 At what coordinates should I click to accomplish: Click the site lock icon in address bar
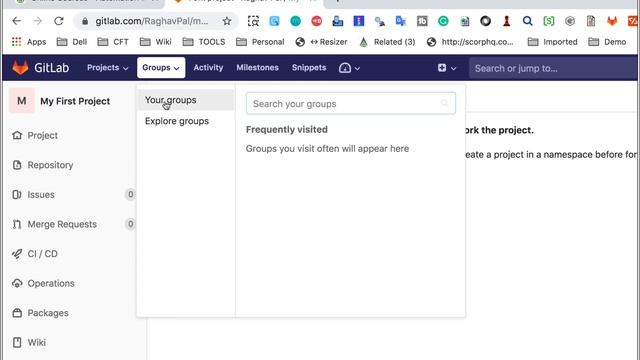point(85,21)
